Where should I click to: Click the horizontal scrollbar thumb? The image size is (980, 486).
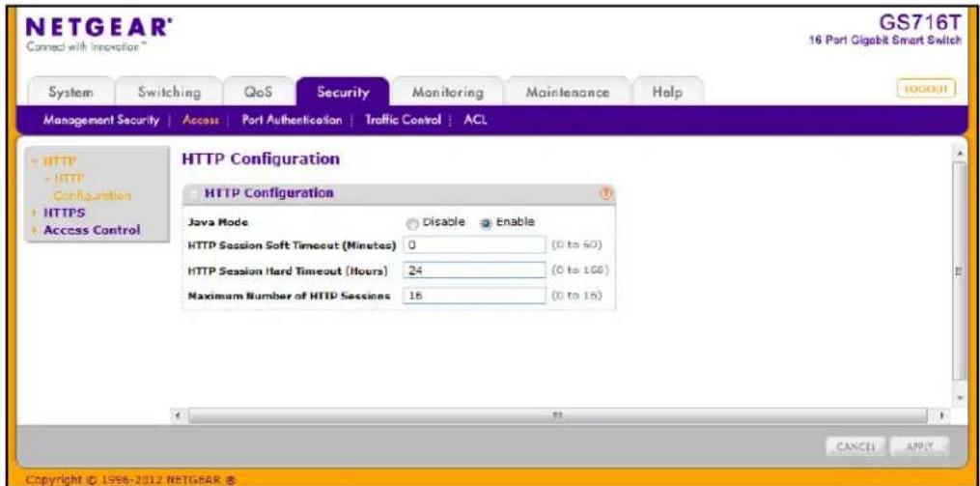(x=557, y=415)
